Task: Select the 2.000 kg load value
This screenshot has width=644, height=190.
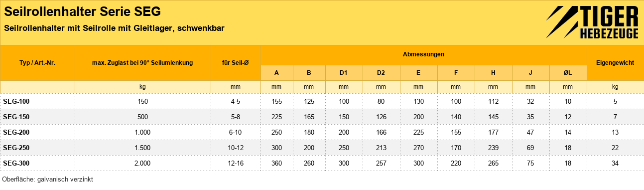Action: tap(143, 163)
